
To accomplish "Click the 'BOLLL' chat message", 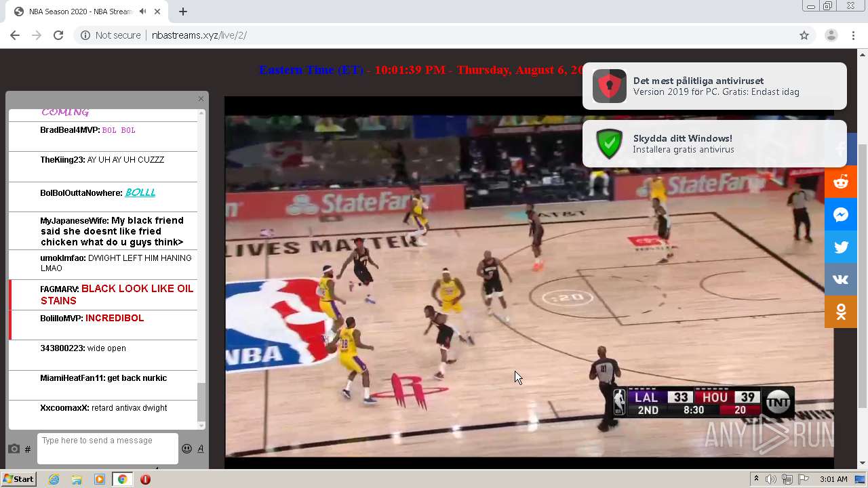I will tap(140, 192).
